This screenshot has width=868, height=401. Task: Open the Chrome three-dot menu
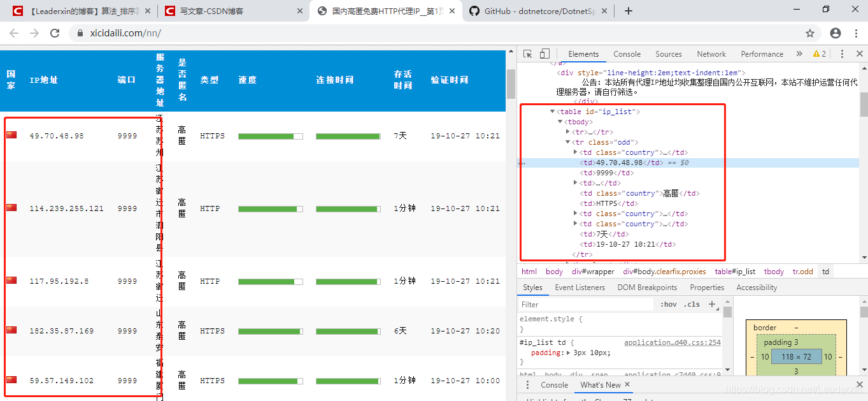pos(855,33)
